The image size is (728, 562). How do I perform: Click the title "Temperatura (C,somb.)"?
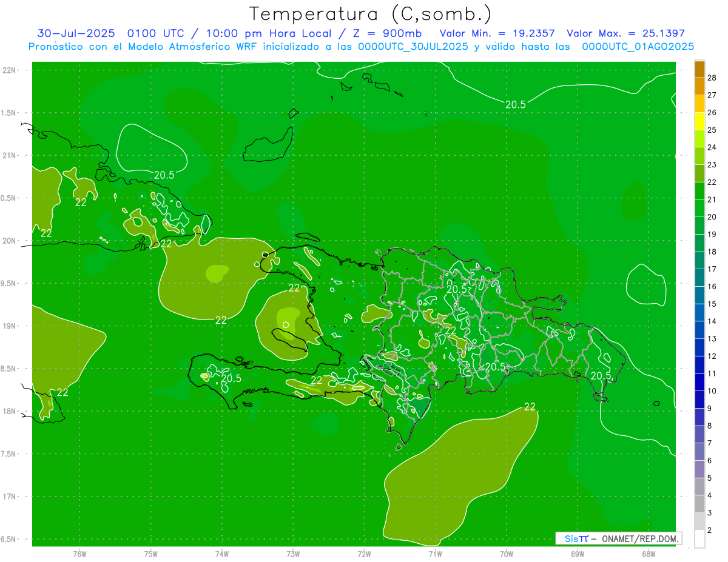[x=371, y=14]
